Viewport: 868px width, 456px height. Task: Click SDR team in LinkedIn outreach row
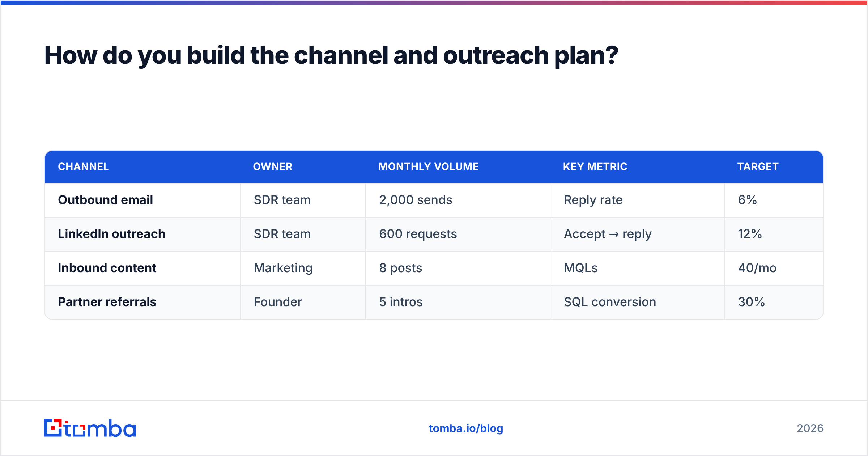303,234
